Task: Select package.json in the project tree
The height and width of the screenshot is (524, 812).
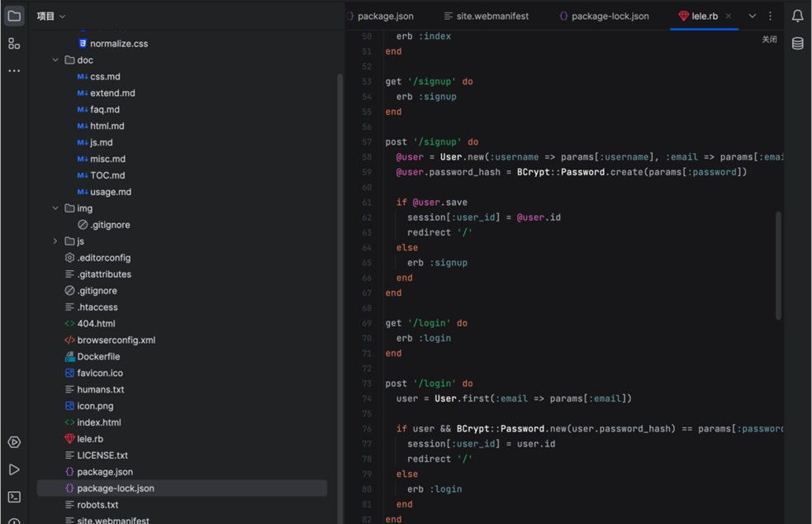Action: click(105, 472)
